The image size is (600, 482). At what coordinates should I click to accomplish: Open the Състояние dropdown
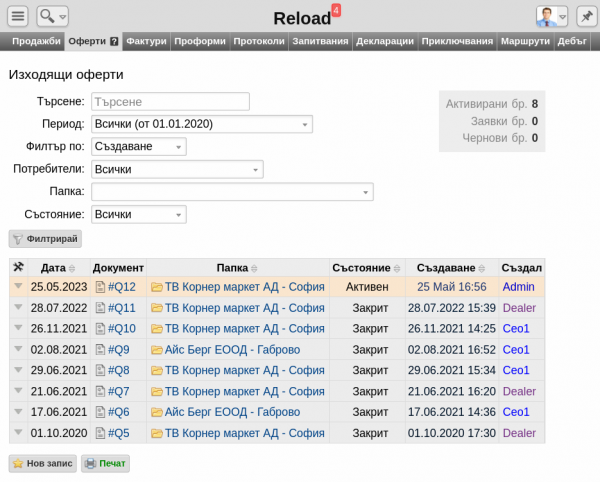[x=138, y=214]
